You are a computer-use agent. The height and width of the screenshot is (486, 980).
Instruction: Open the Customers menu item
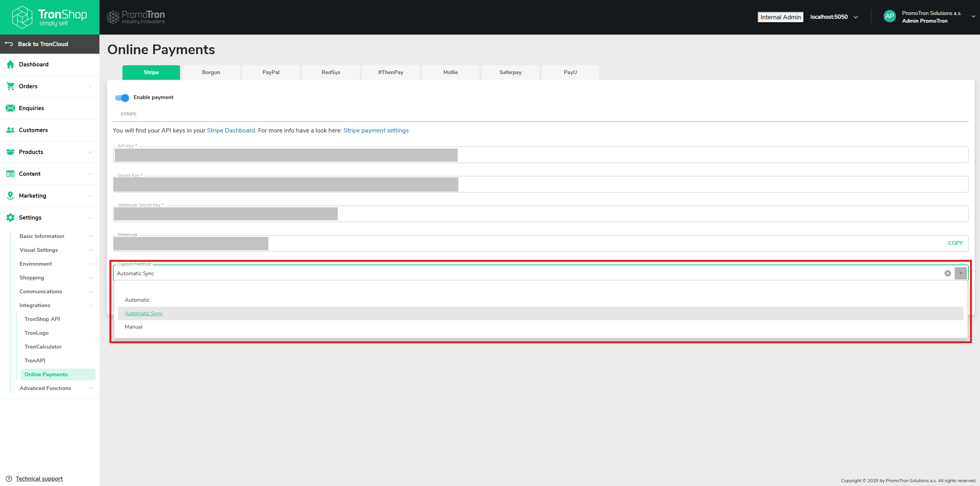click(x=50, y=130)
